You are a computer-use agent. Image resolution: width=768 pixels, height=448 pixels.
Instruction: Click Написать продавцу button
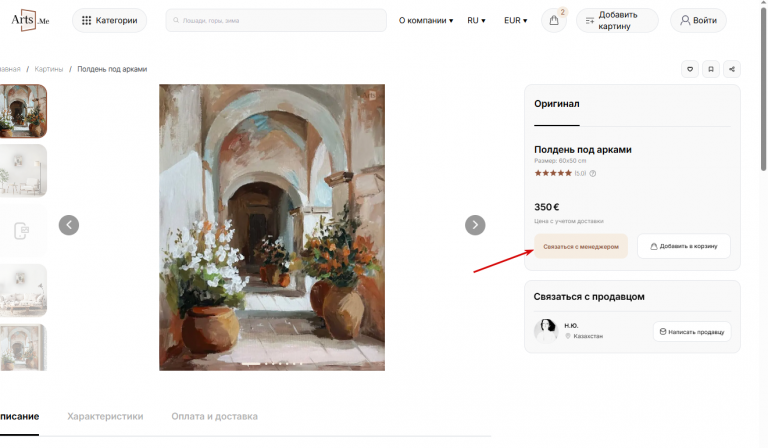pyautogui.click(x=692, y=331)
